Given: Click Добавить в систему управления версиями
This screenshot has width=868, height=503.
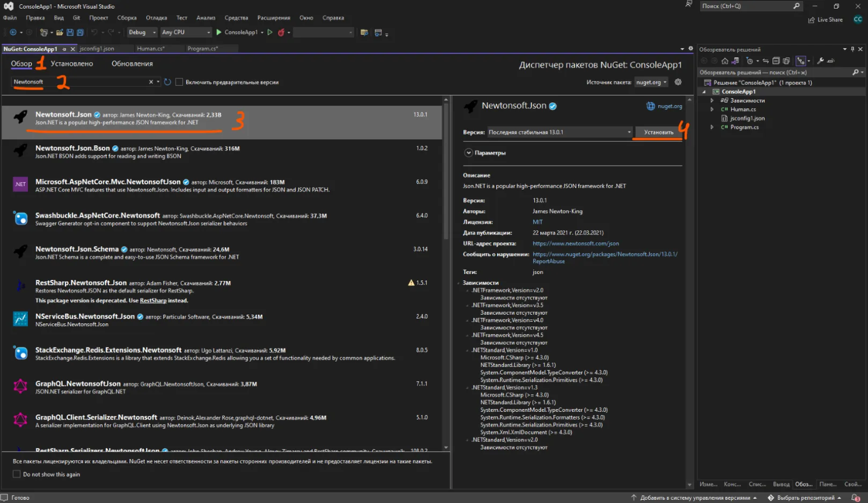Looking at the screenshot, I should tap(695, 498).
